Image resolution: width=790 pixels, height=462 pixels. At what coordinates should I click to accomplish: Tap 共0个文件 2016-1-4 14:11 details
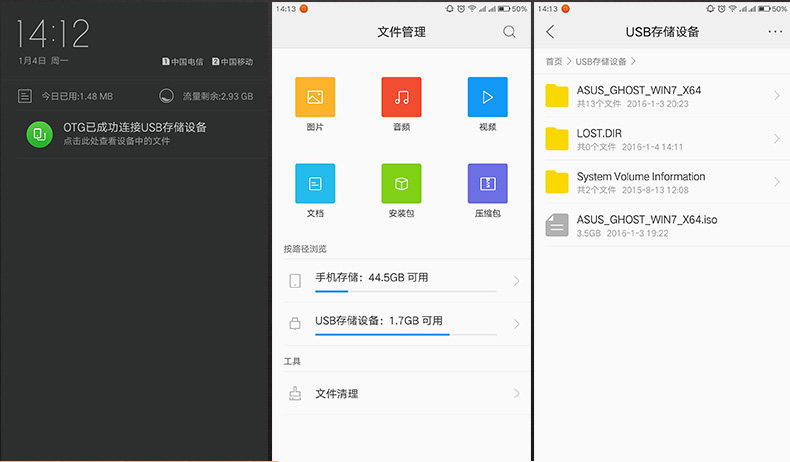click(629, 147)
